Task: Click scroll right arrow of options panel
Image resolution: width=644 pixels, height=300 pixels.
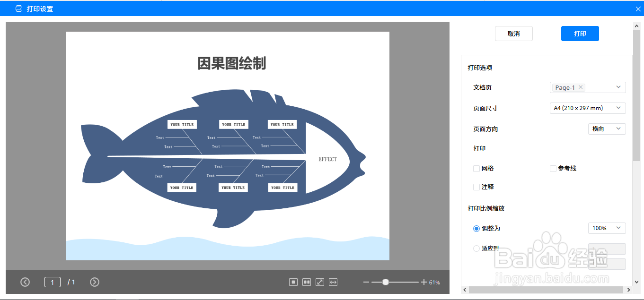Action: (x=629, y=290)
